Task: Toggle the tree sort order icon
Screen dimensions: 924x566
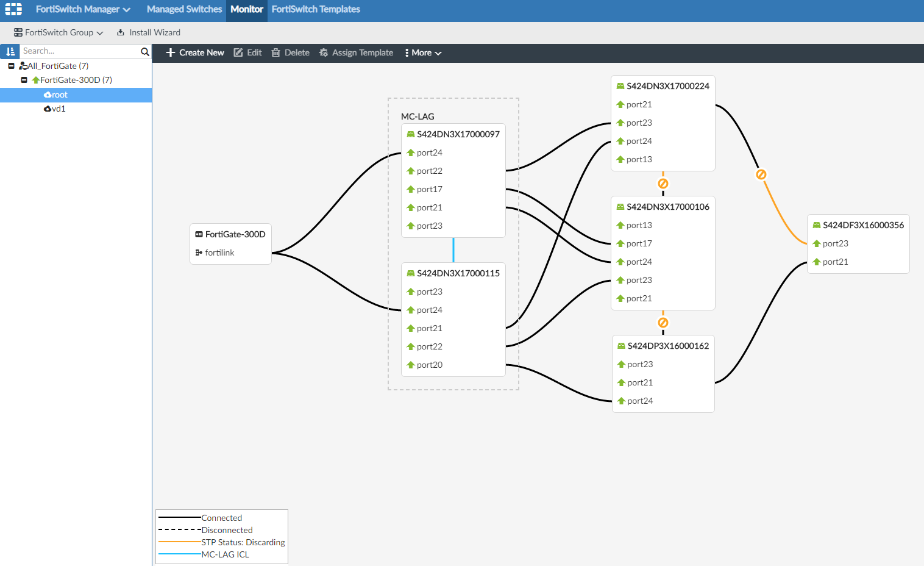Action: (x=10, y=51)
